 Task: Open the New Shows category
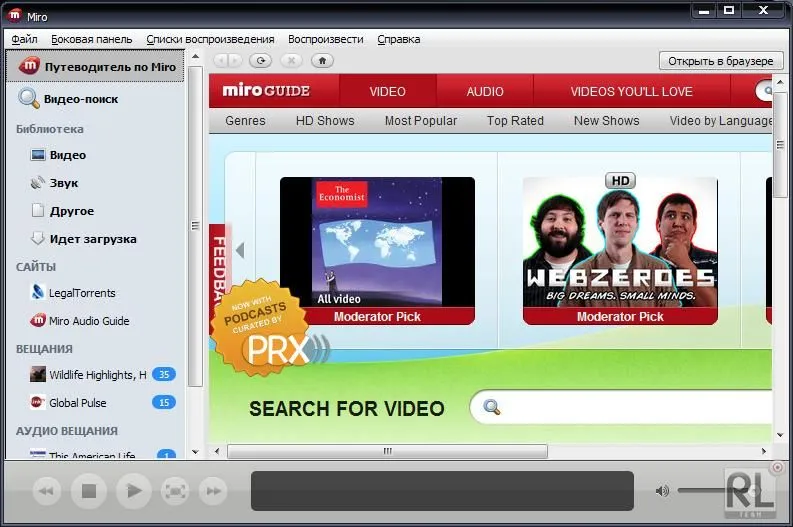[606, 121]
